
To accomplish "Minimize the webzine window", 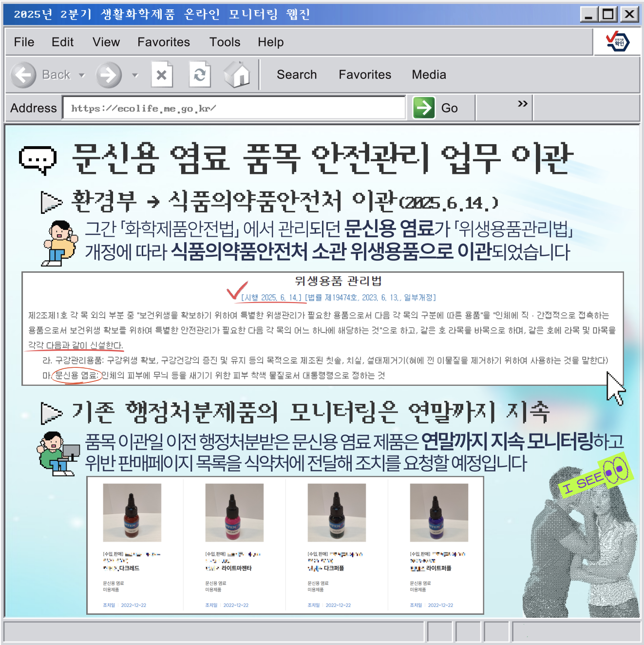I will click(589, 15).
